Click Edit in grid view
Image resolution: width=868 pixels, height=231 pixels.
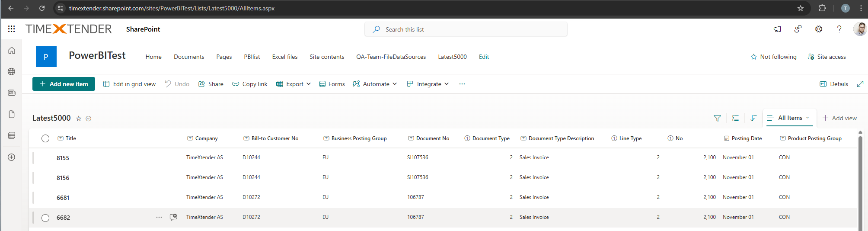tap(129, 84)
